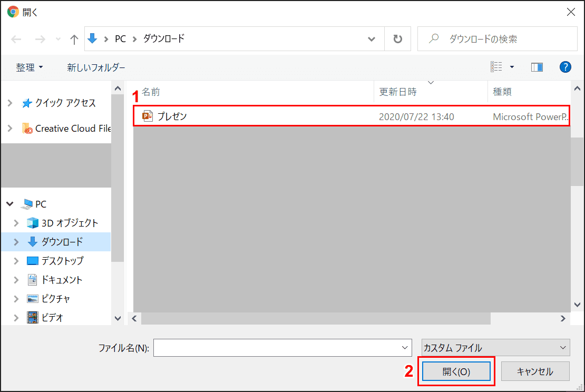Image resolution: width=585 pixels, height=392 pixels.
Task: Click file list scroll up arrow
Action: (577, 89)
